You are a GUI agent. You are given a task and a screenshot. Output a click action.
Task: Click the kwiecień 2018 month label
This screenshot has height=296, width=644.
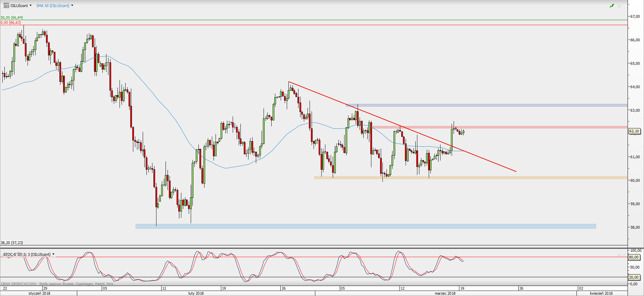(x=601, y=293)
